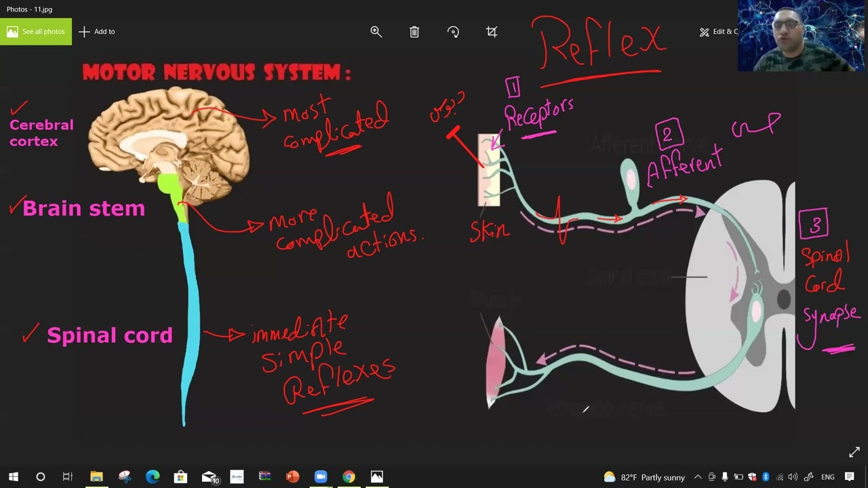Switch to Zoom on the taskbar

click(x=321, y=477)
